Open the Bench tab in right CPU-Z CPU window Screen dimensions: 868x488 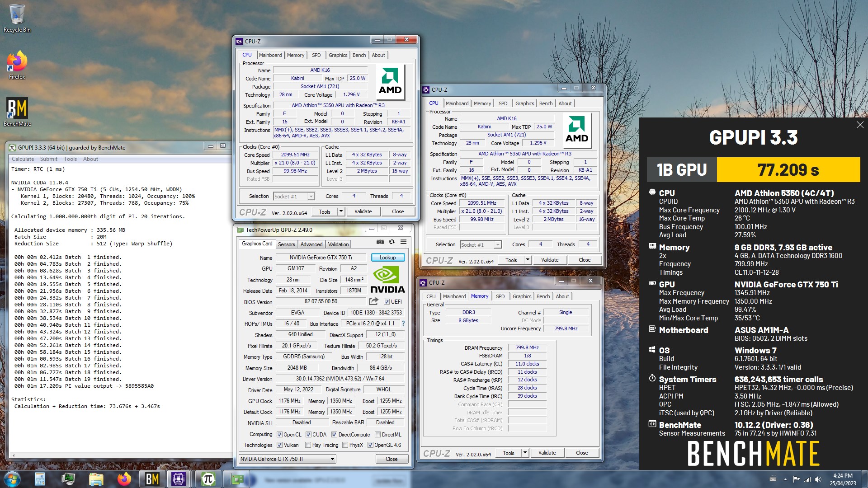546,103
